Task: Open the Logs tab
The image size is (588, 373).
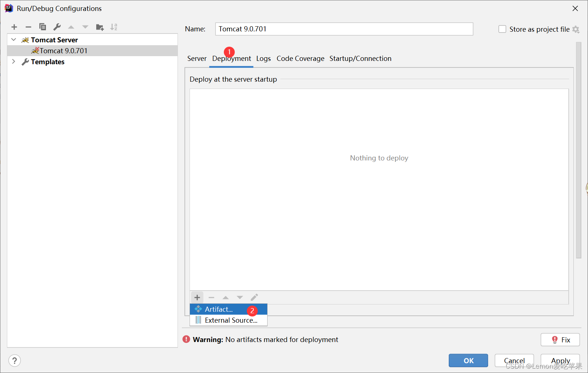Action: click(x=264, y=59)
